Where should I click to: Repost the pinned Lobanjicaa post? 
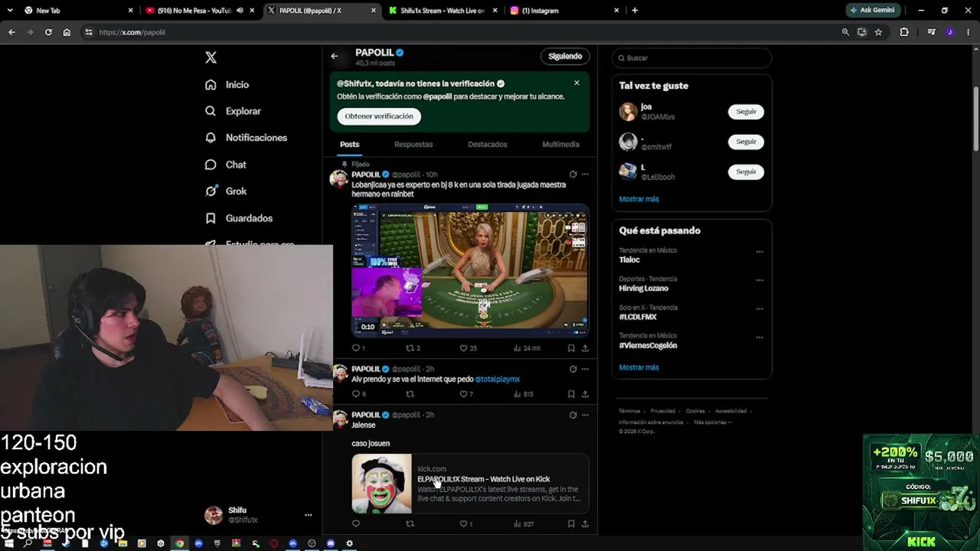[x=412, y=348]
